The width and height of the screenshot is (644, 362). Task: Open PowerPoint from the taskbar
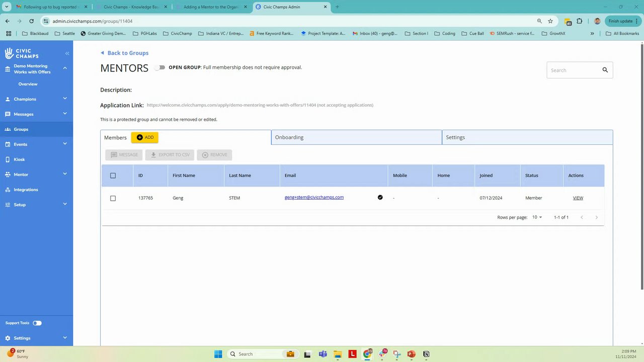click(411, 354)
